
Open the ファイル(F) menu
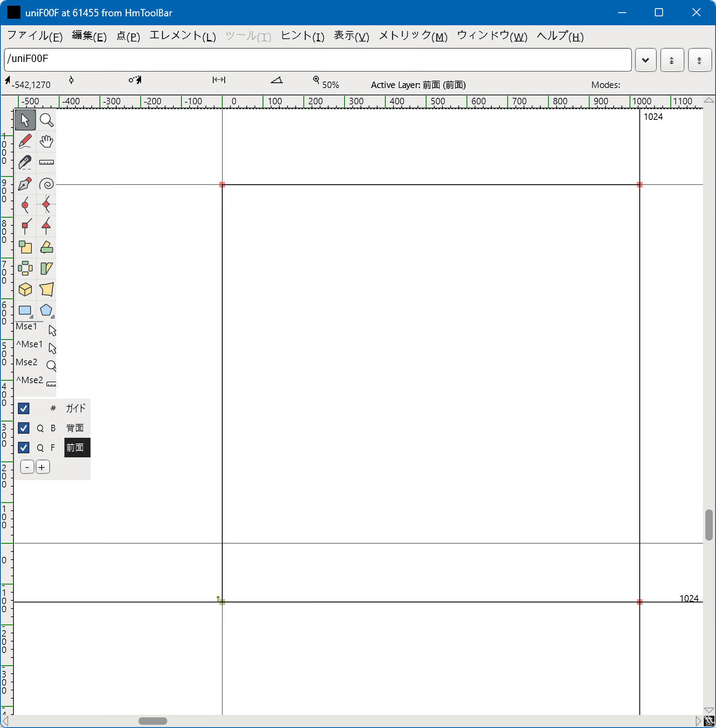tap(35, 36)
